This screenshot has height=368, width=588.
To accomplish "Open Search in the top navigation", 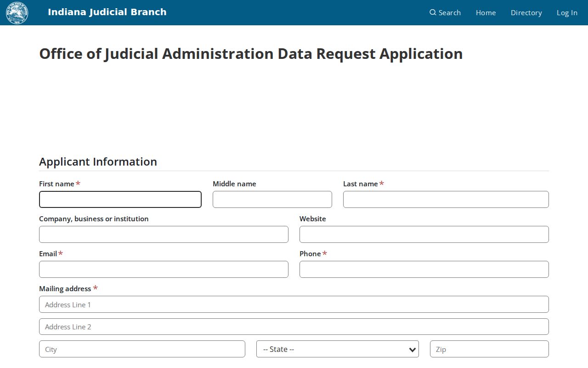I will tap(445, 13).
